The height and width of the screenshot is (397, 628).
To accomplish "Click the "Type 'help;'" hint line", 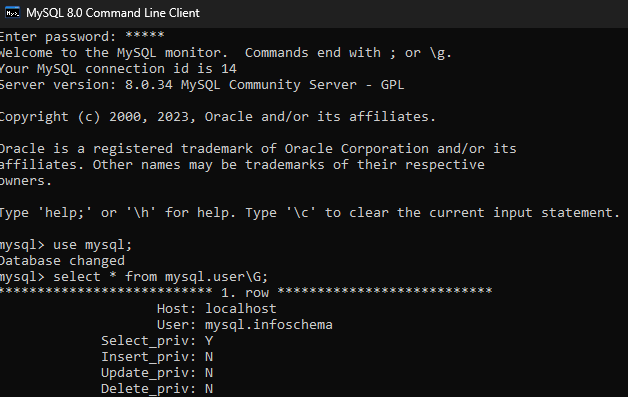I will tap(310, 213).
